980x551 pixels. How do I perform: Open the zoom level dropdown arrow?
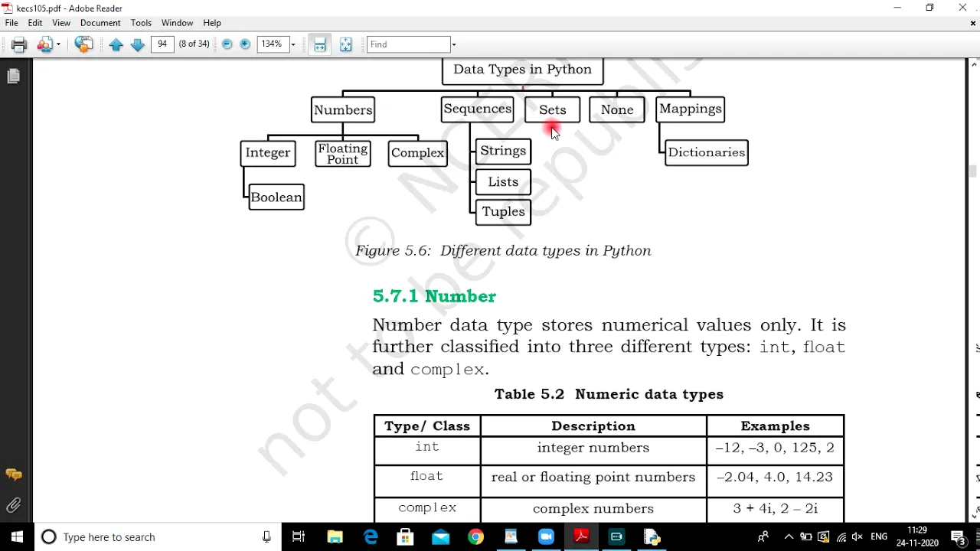[293, 44]
